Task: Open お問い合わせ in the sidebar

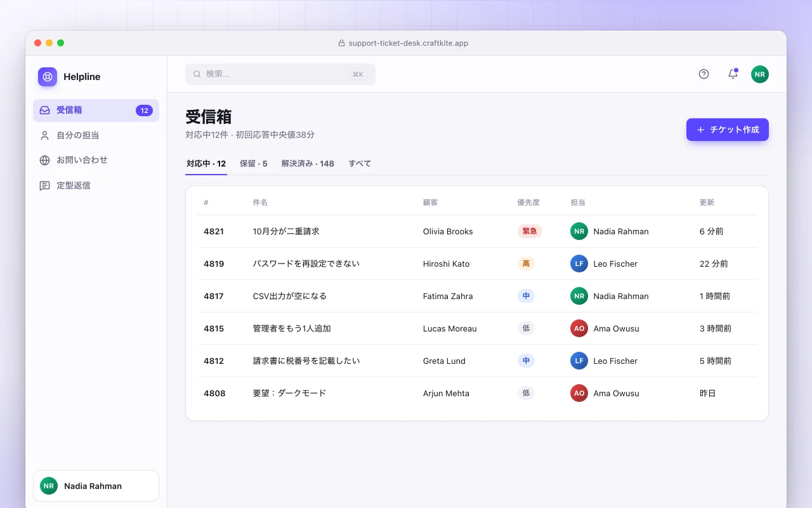Action: coord(96,161)
